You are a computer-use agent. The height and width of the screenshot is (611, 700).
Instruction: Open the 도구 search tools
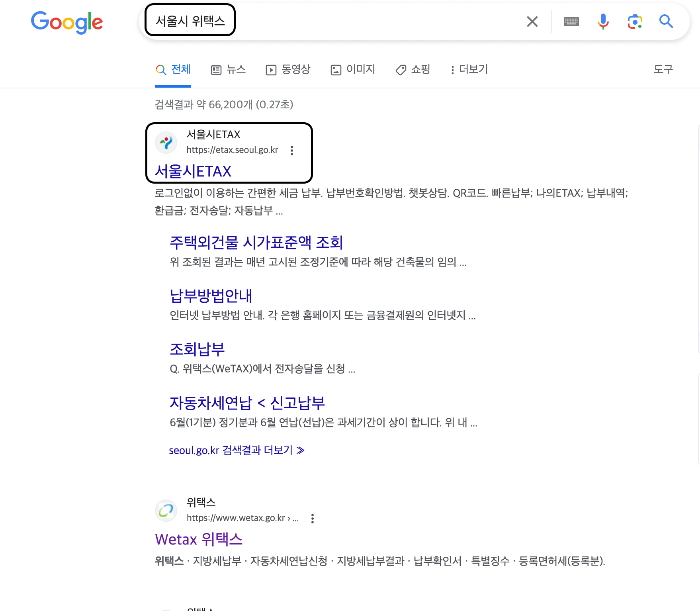click(663, 70)
